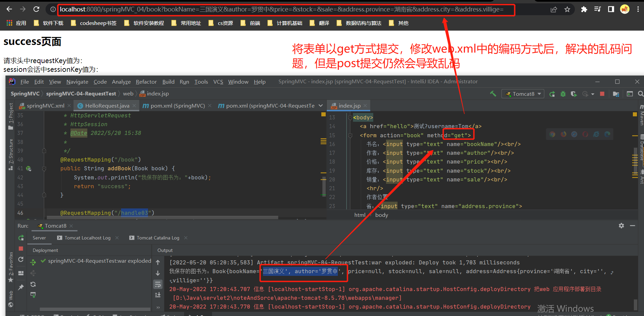
Task: Open page in Opera from editor icons
Action: 585,134
